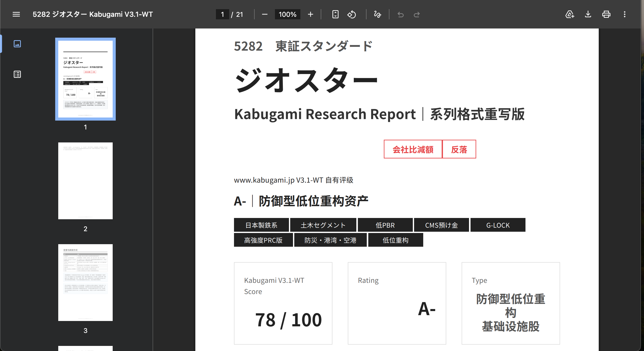Click the red 会社比減額 badge
This screenshot has width=644, height=351.
(413, 149)
